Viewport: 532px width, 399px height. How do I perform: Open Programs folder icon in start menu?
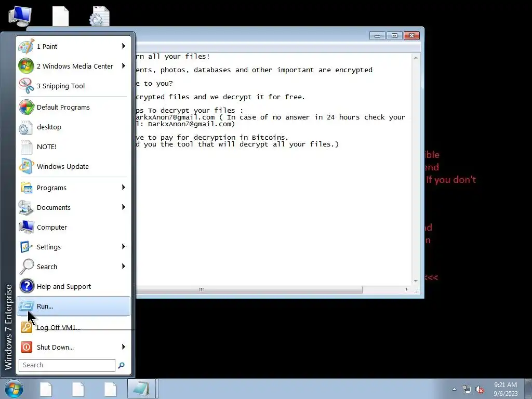coord(26,188)
